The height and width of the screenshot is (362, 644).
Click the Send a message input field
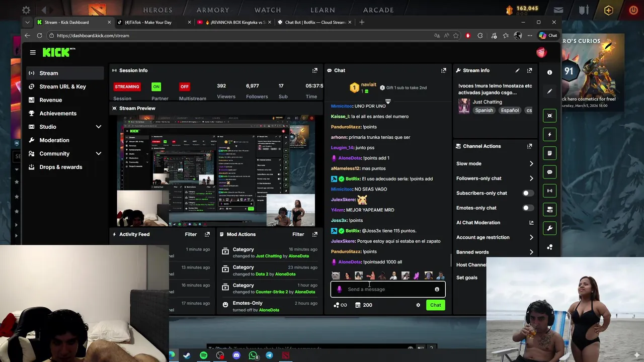(387, 289)
